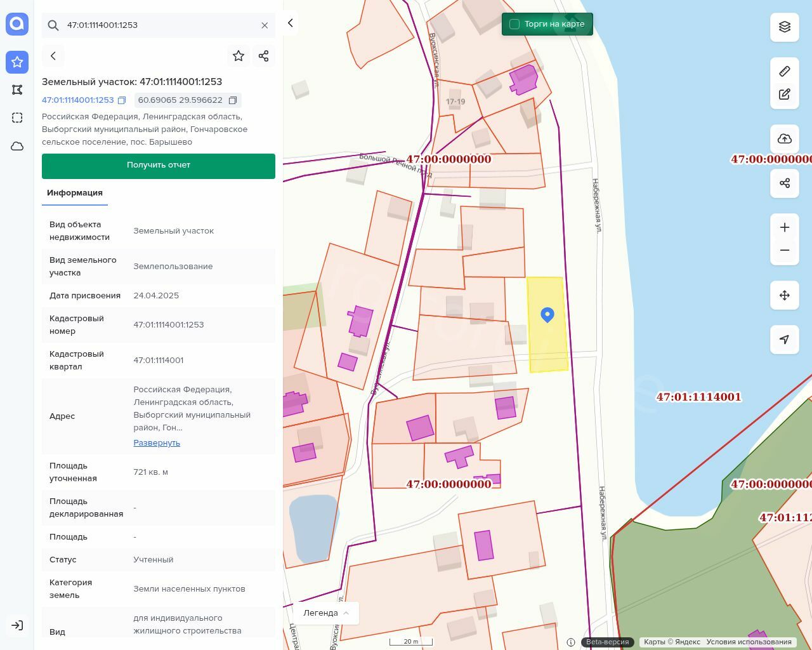812x650 pixels.
Task: Click the cloud upload icon
Action: pyautogui.click(x=784, y=139)
